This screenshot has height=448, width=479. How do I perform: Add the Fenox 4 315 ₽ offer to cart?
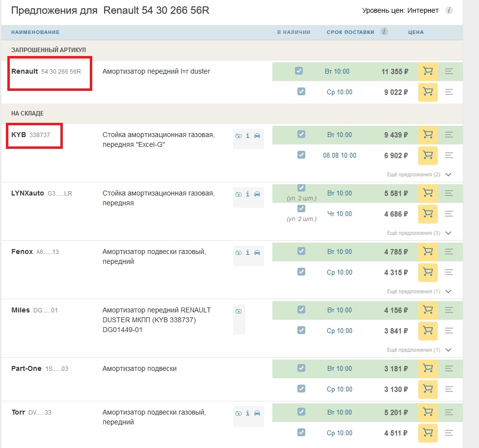coord(427,272)
